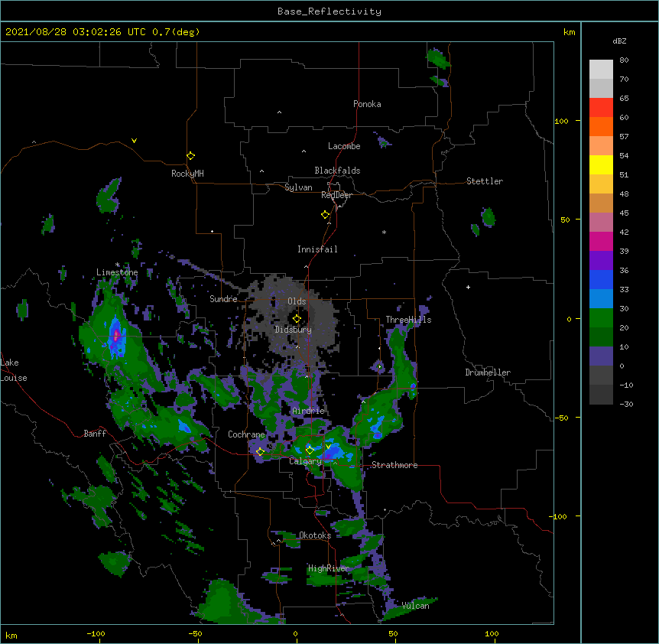
Task: Select the Lacombe city label
Action: point(344,146)
